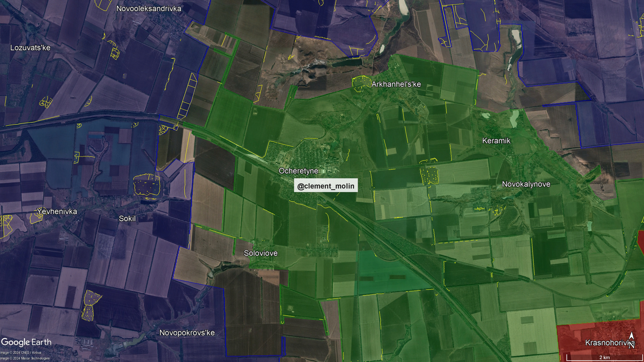Image resolution: width=644 pixels, height=362 pixels.
Task: Click the CNES / Airbus image attribution
Action: pos(21,352)
